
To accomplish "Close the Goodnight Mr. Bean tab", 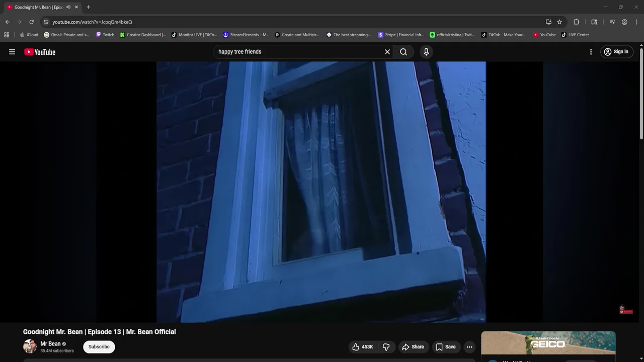I will pyautogui.click(x=76, y=7).
